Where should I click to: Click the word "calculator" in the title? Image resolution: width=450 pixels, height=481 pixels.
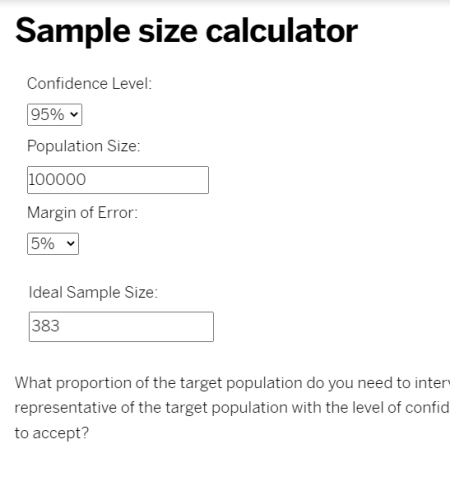pos(282,31)
